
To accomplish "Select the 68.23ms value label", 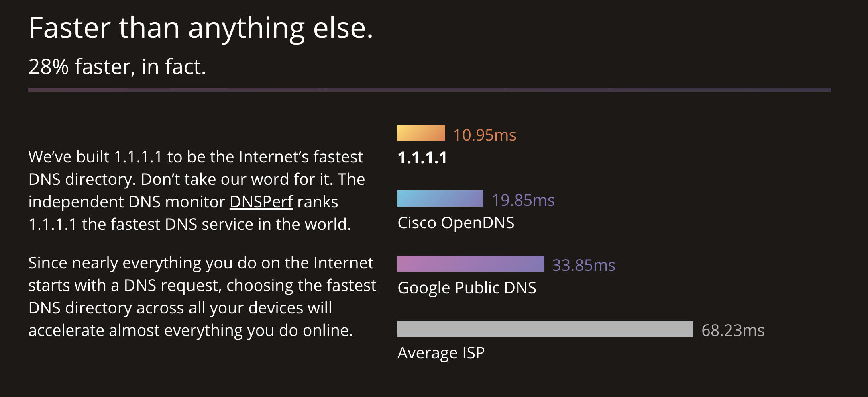I will coord(733,330).
